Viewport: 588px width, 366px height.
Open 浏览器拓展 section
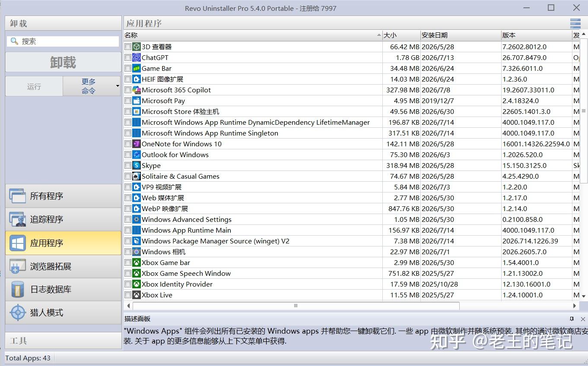(x=63, y=266)
